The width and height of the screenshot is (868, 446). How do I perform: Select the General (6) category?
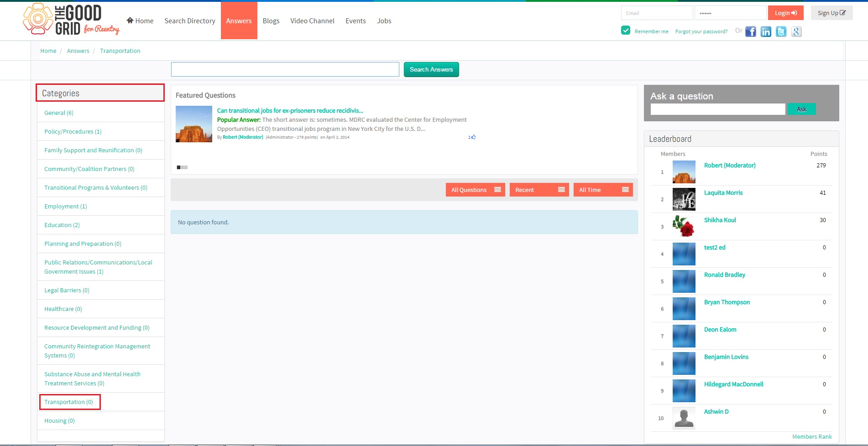click(x=59, y=113)
